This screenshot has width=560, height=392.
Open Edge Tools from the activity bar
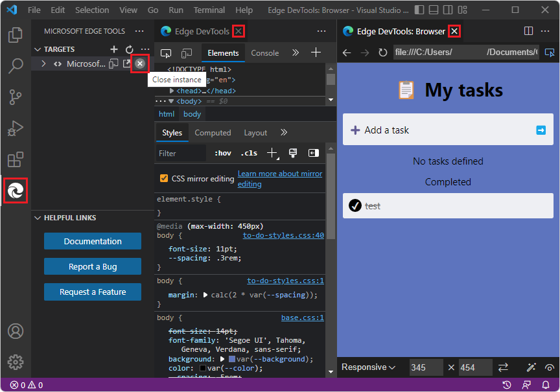15,190
